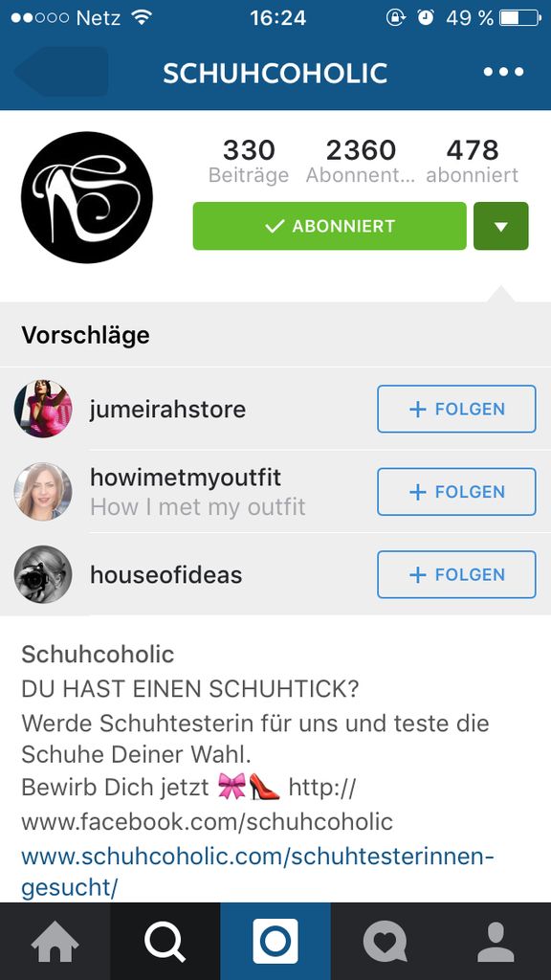The height and width of the screenshot is (980, 551).
Task: Collapse suggestions with the green arrow dropdown
Action: click(x=501, y=226)
